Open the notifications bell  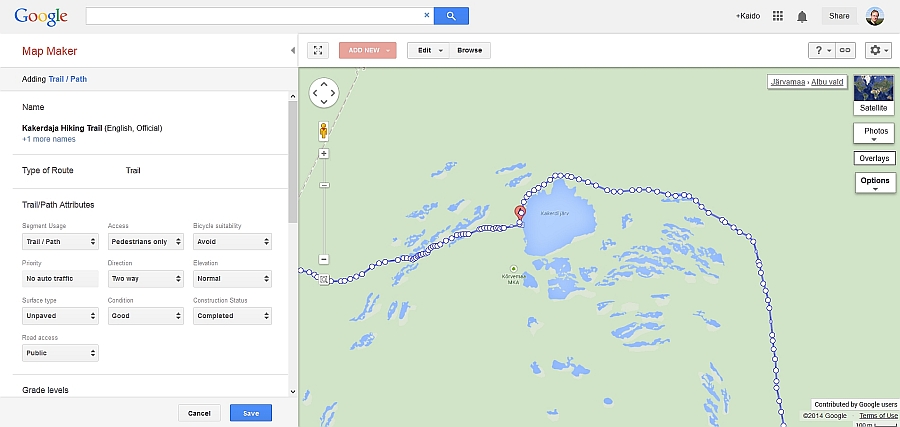tap(802, 17)
